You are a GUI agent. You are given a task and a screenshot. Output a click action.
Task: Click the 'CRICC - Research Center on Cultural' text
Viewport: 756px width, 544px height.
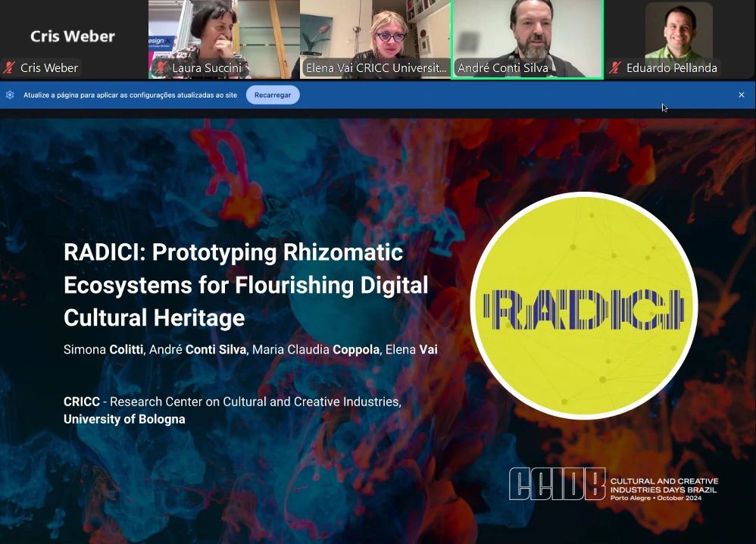(232, 402)
